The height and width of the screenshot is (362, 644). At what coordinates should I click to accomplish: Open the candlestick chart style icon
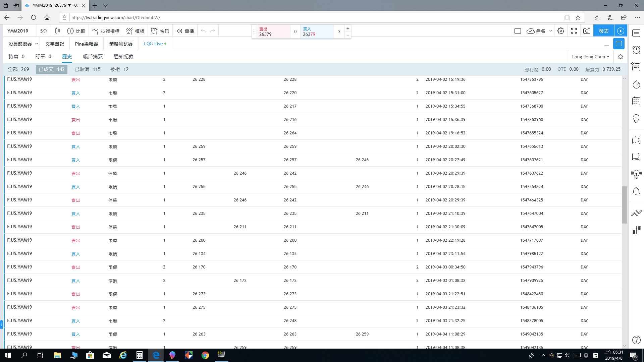coord(57,31)
